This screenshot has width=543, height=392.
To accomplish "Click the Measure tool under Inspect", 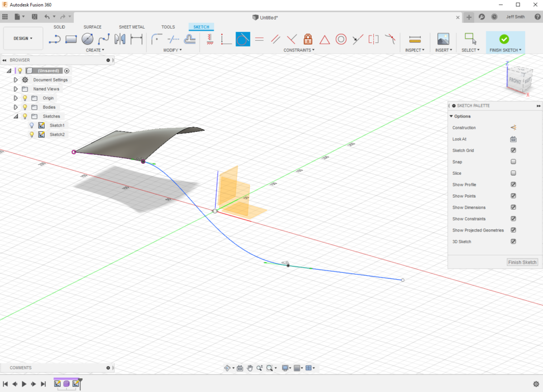I will (415, 39).
